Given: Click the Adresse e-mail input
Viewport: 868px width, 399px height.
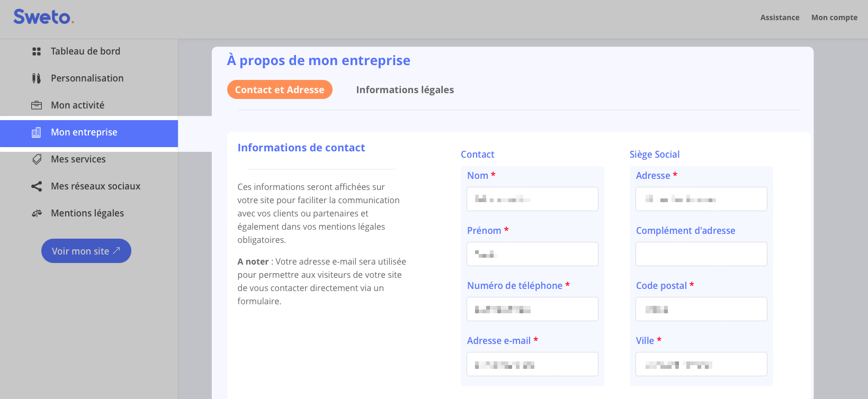Looking at the screenshot, I should [x=532, y=364].
